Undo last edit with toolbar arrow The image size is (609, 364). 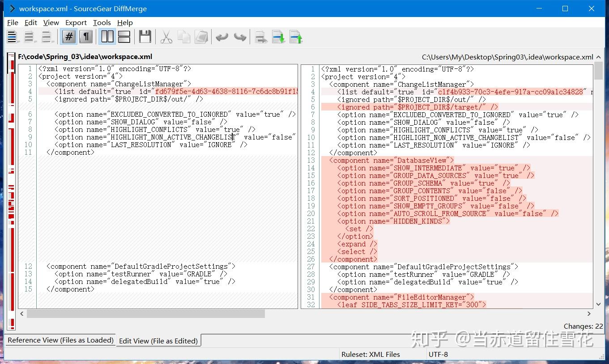pyautogui.click(x=222, y=37)
